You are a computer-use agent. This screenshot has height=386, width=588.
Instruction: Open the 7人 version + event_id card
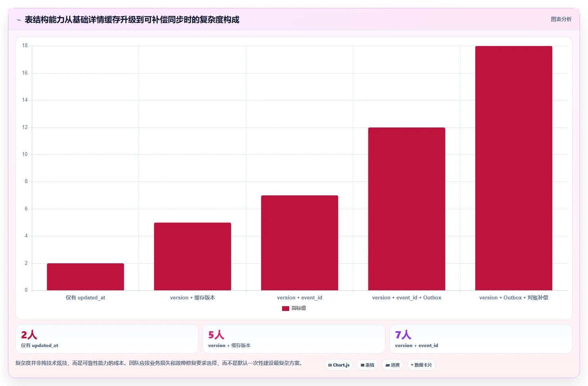tap(481, 339)
